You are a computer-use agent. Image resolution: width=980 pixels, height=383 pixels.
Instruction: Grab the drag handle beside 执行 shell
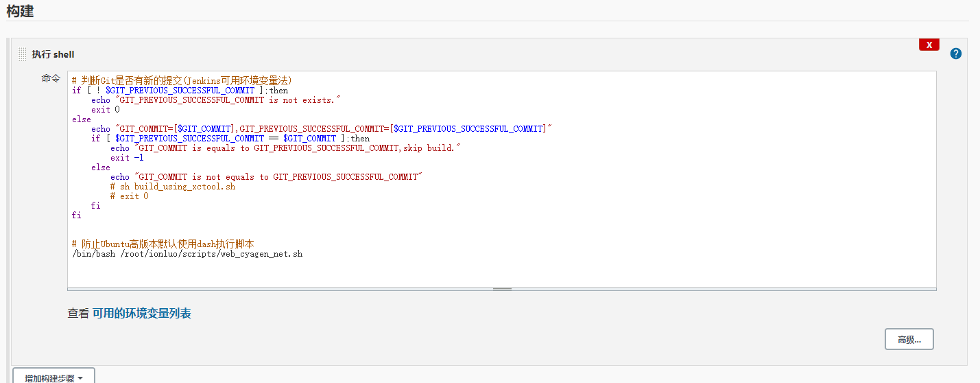(22, 54)
